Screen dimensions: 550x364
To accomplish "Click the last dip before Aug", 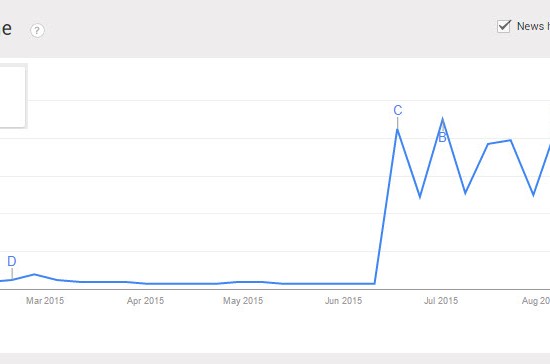I will [534, 195].
